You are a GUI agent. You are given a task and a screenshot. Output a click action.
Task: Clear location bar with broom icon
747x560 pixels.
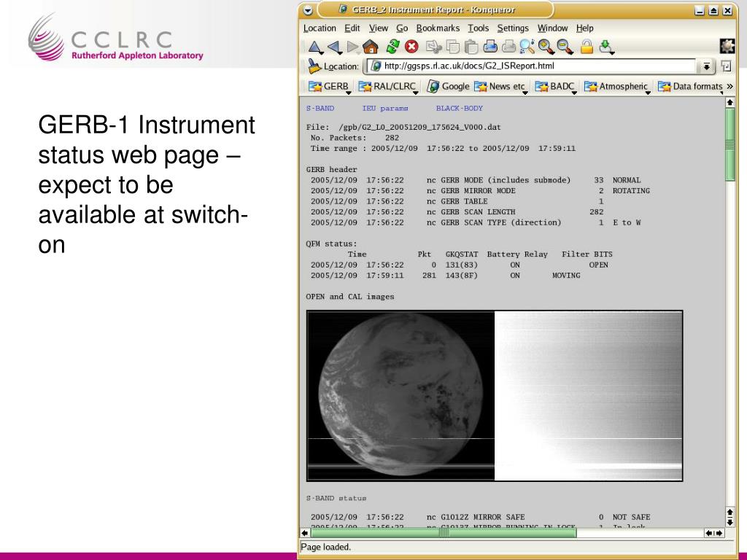tap(314, 66)
